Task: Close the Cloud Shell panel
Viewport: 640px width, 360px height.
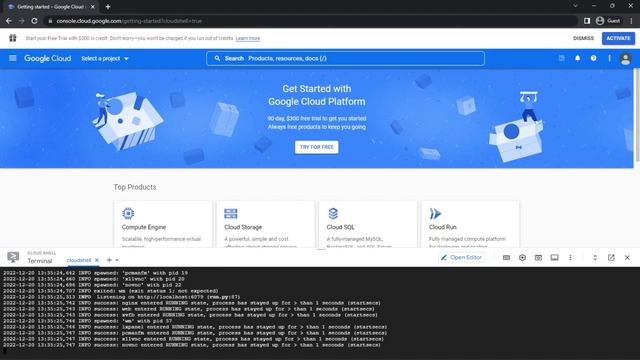Action: [x=627, y=258]
